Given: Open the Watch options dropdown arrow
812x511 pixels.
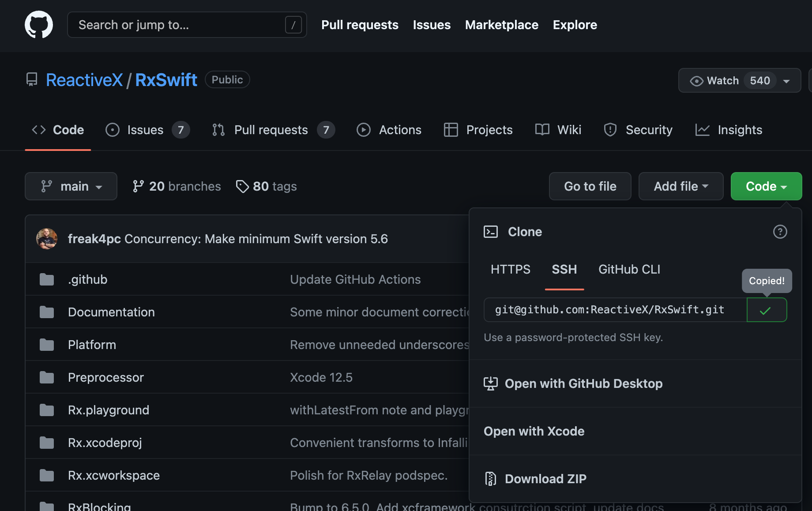Looking at the screenshot, I should [786, 81].
